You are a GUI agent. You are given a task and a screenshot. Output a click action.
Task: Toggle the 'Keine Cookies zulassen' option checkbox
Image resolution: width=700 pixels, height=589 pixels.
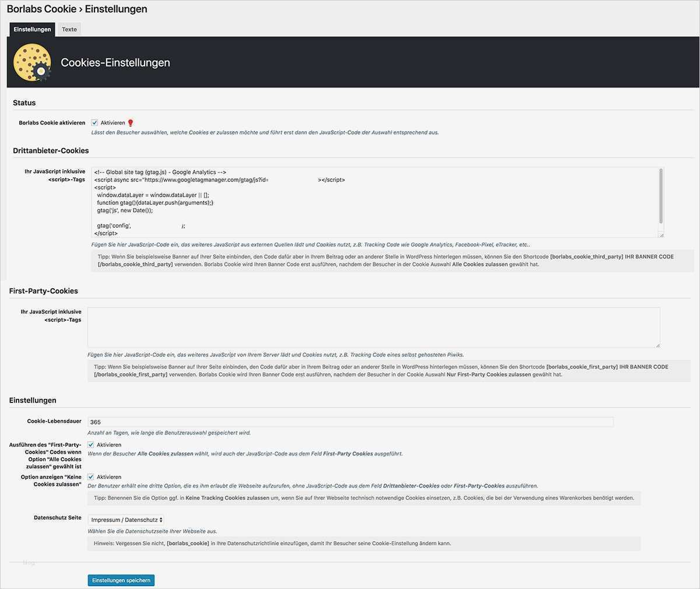point(91,477)
